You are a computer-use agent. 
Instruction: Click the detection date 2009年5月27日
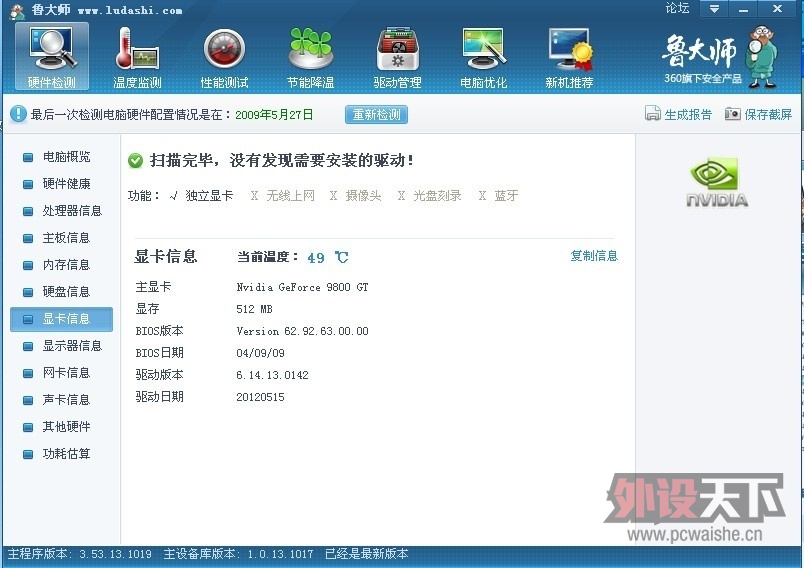click(x=274, y=114)
